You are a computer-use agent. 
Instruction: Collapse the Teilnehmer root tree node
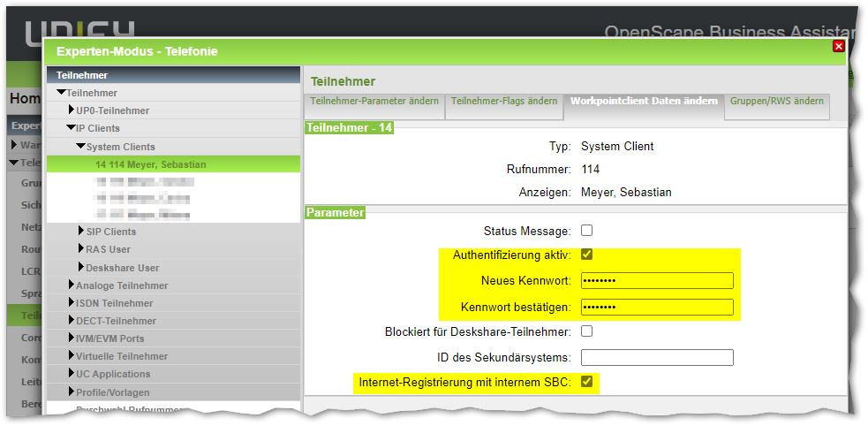(x=61, y=93)
